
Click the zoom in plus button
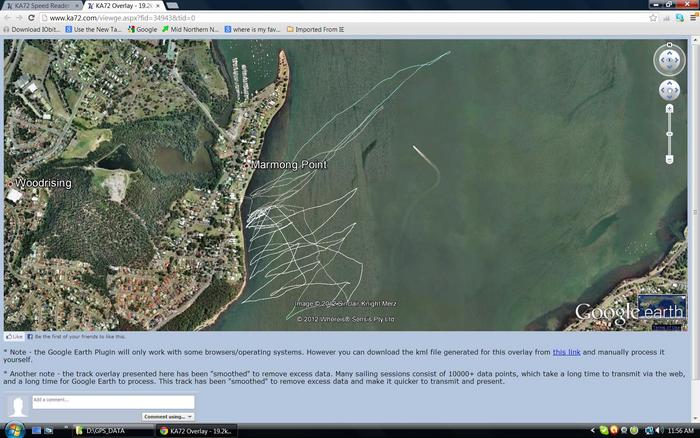click(669, 108)
